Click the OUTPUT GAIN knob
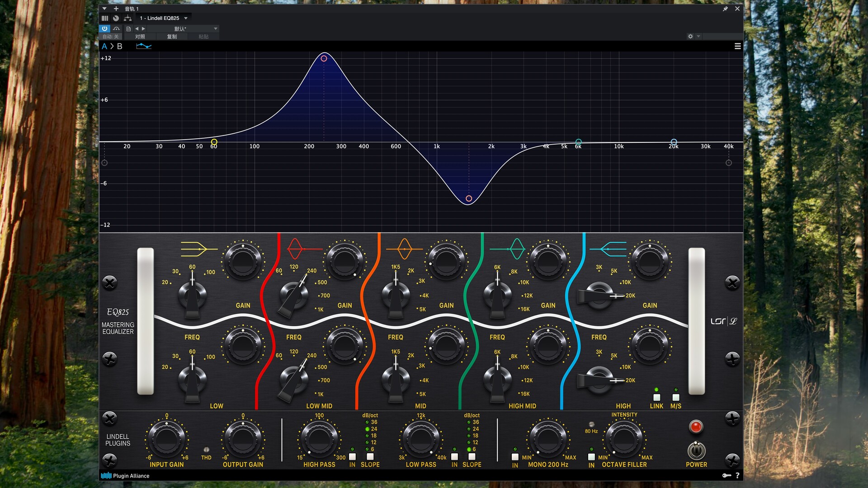Viewport: 868px width, 488px height. point(243,439)
